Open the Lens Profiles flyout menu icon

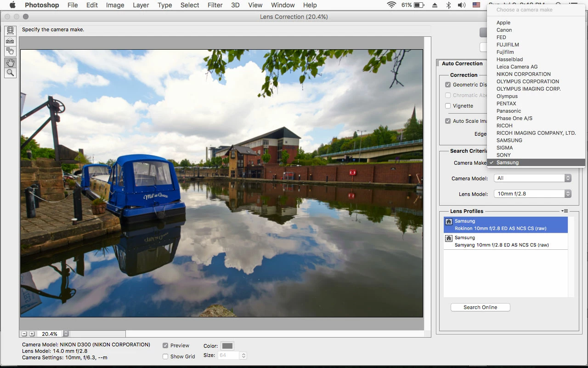point(565,211)
